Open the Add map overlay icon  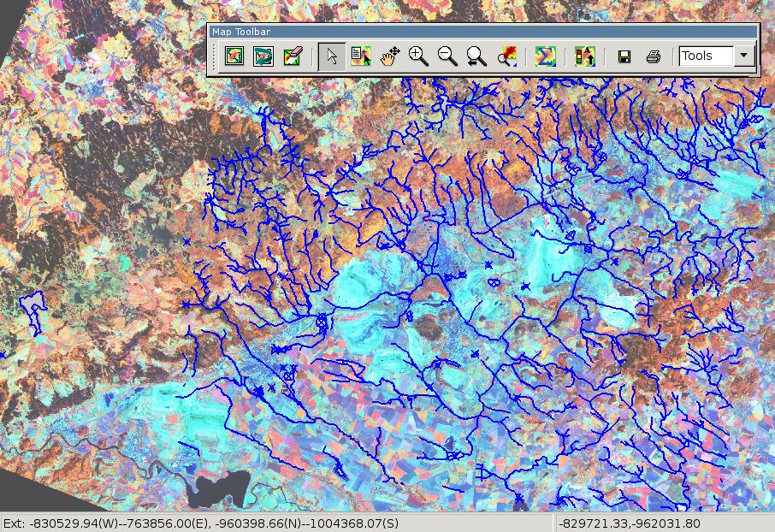585,56
